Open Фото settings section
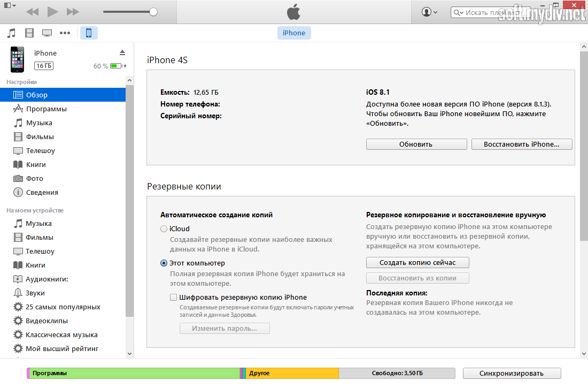Image resolution: width=588 pixels, height=388 pixels. point(63,178)
